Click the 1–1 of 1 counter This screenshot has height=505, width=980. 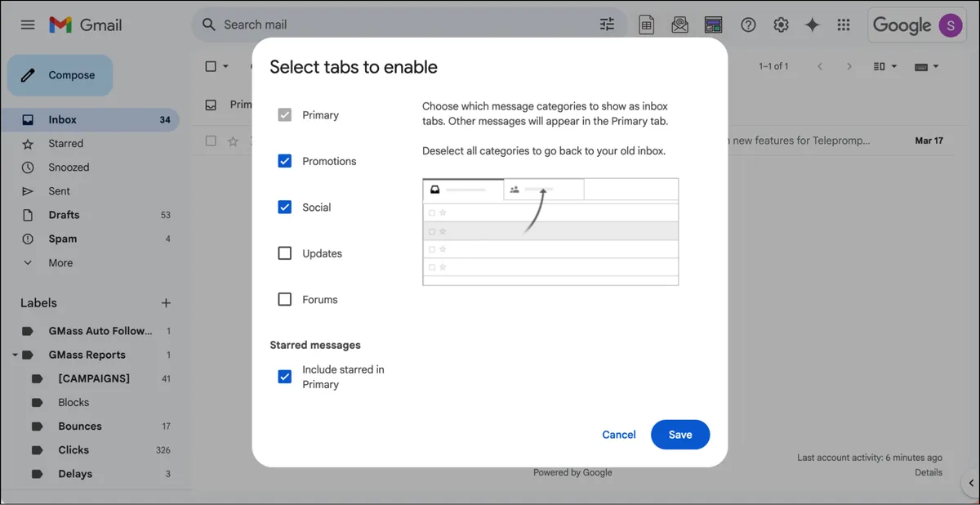point(773,66)
